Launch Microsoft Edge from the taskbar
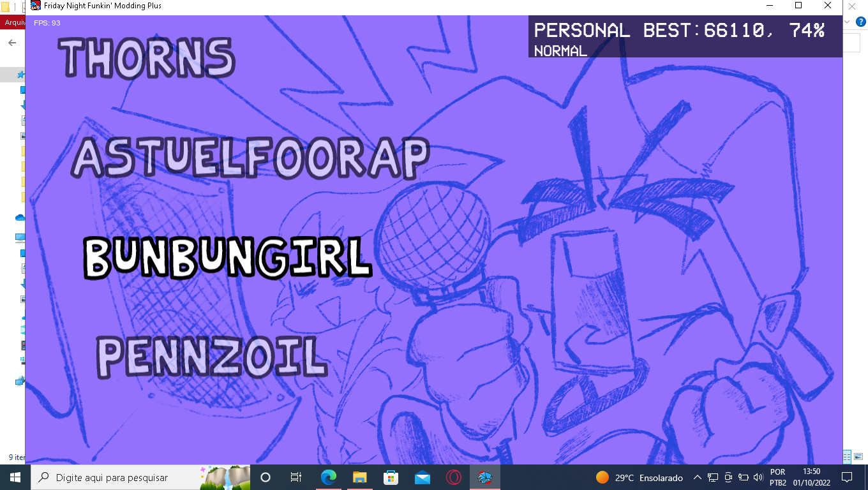The height and width of the screenshot is (490, 868). (328, 477)
